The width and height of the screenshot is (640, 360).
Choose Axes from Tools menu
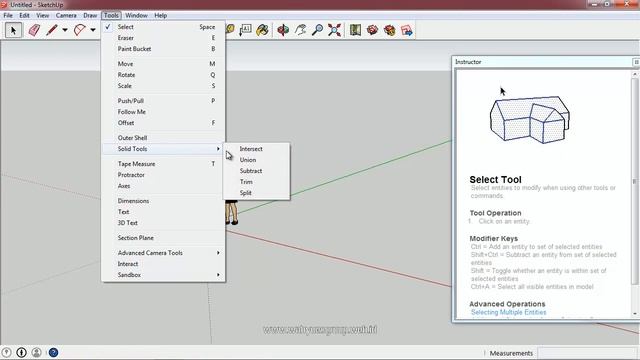tap(163, 186)
